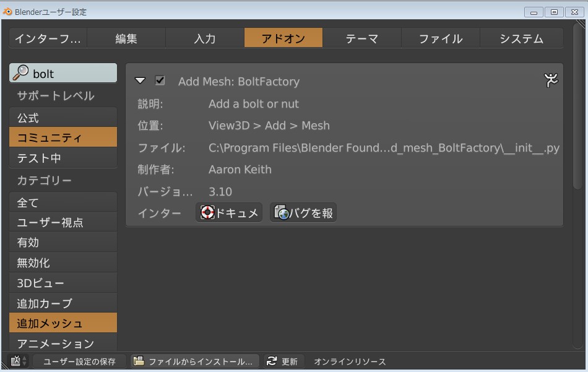Click the editor type icon at bottom left
The width and height of the screenshot is (588, 372).
(15, 361)
